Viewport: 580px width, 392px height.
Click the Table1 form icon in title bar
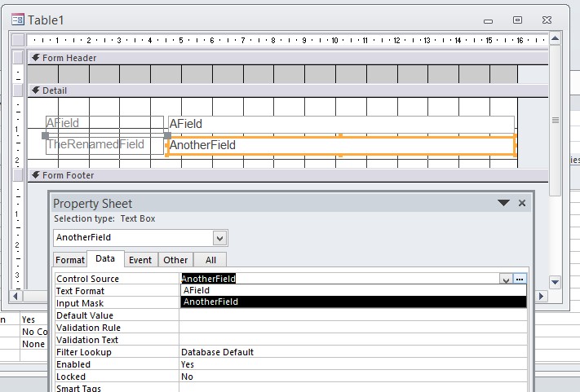click(18, 20)
